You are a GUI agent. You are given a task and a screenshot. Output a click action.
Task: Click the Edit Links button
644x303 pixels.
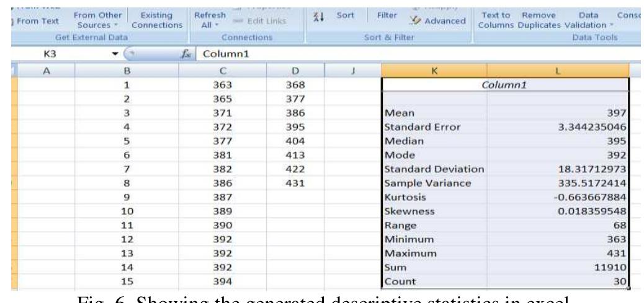tap(259, 20)
